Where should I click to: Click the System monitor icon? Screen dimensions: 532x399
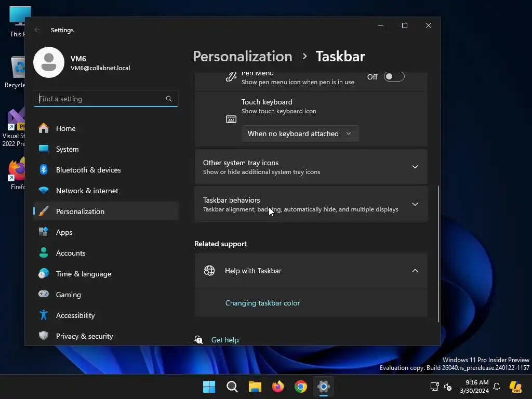pyautogui.click(x=44, y=149)
